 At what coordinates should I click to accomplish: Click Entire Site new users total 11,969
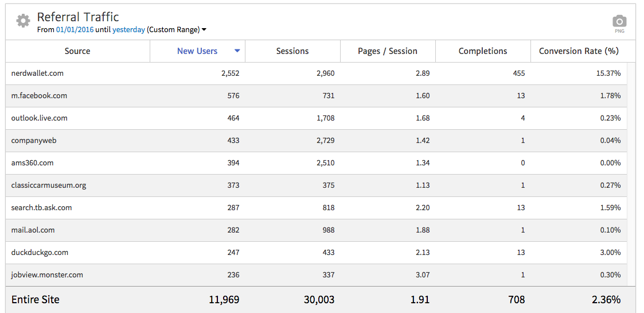pyautogui.click(x=224, y=299)
